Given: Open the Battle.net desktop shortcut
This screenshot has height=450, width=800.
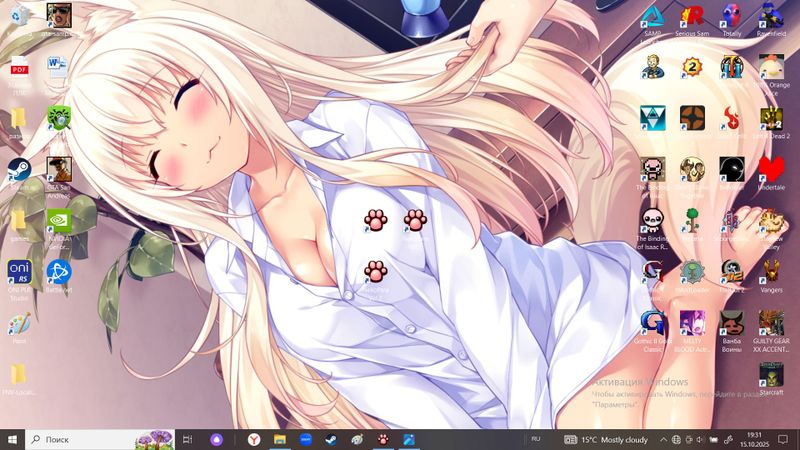Looking at the screenshot, I should pyautogui.click(x=59, y=272).
